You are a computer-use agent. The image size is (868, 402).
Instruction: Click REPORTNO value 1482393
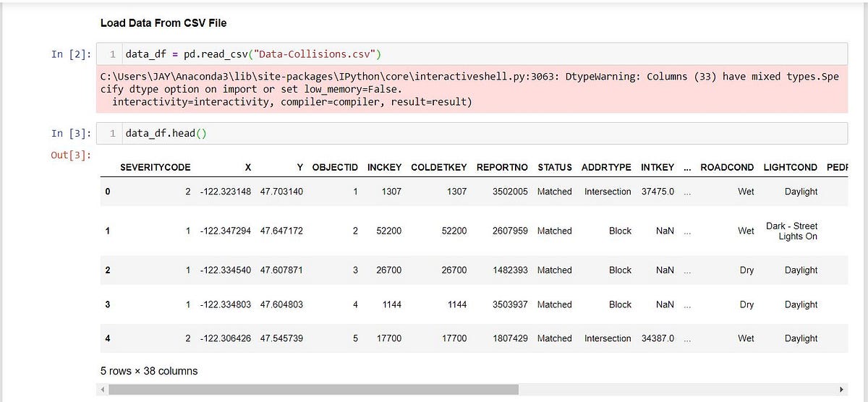[x=511, y=270]
